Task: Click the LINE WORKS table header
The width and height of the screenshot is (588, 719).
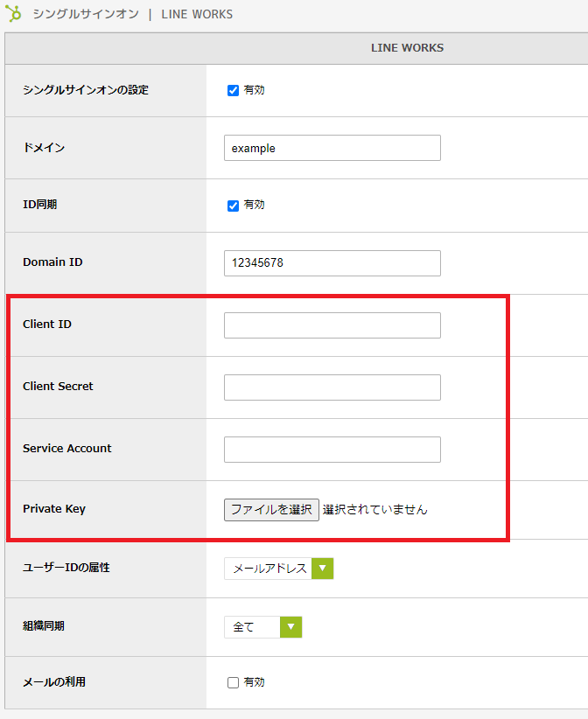Action: pyautogui.click(x=407, y=48)
